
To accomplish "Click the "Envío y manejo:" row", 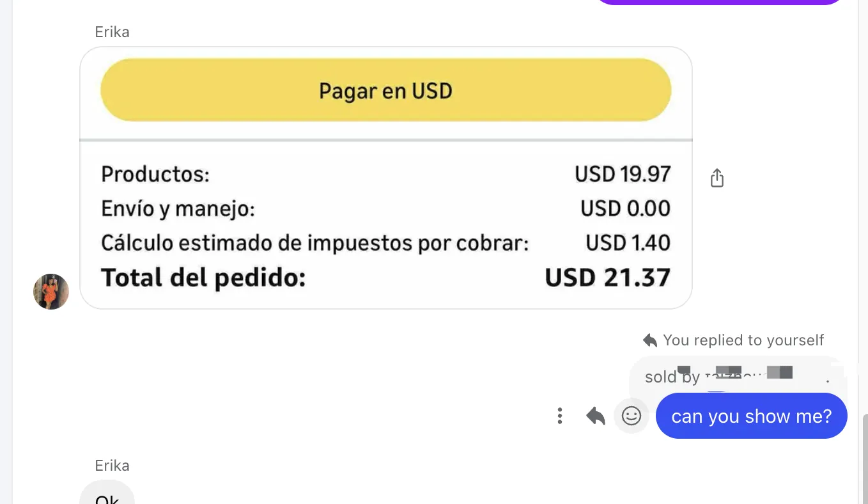I will [x=178, y=209].
